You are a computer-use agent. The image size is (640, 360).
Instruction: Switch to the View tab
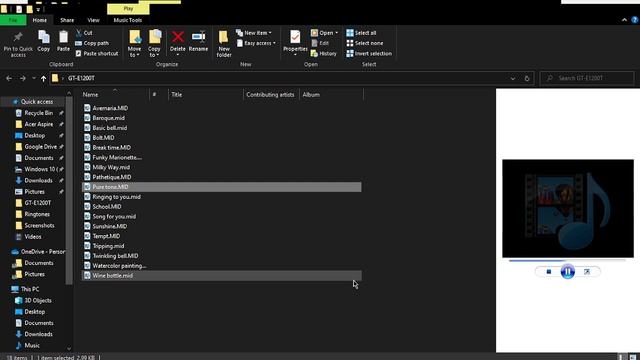93,20
